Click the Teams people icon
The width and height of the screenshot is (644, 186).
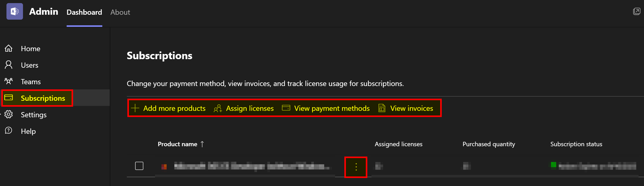tap(9, 81)
